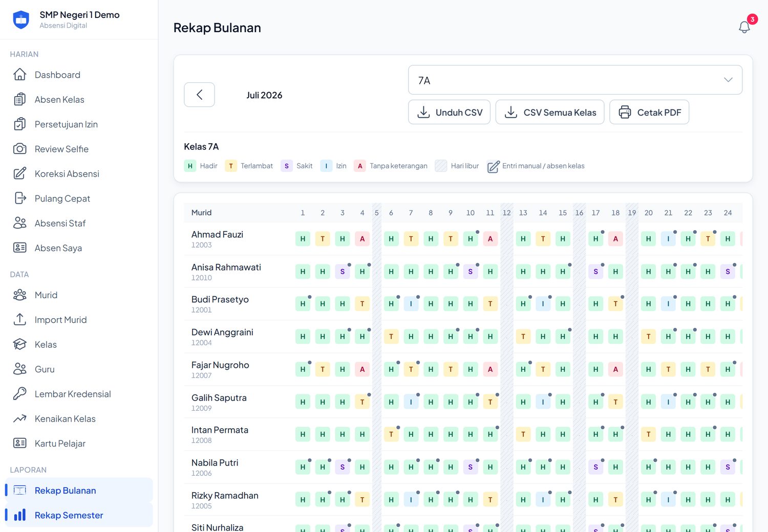This screenshot has width=768, height=532.
Task: Print report via Cetak PDF
Action: [x=649, y=112]
